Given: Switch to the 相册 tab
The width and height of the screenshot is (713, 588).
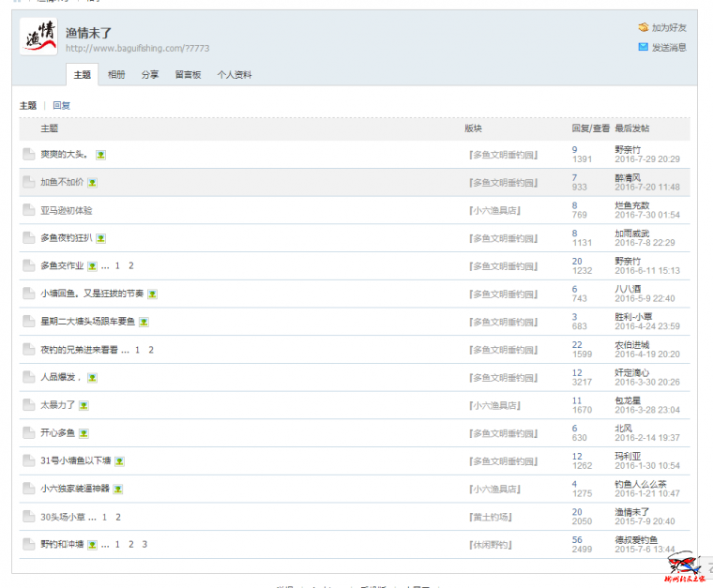Looking at the screenshot, I should click(x=116, y=75).
